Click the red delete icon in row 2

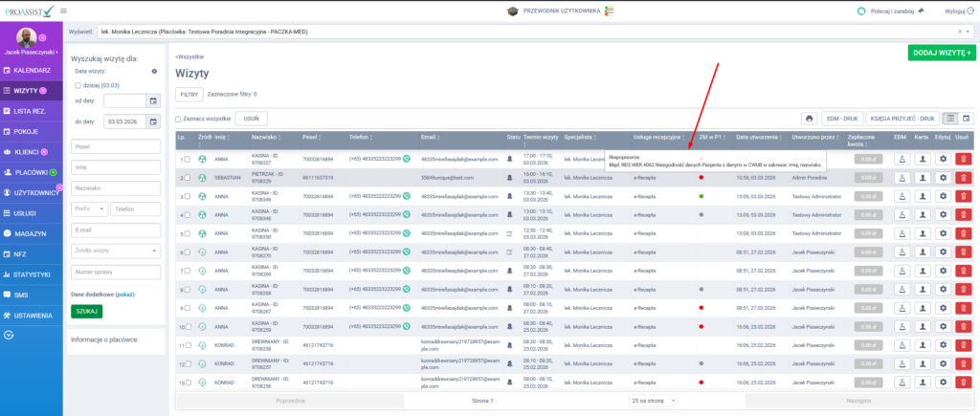963,178
